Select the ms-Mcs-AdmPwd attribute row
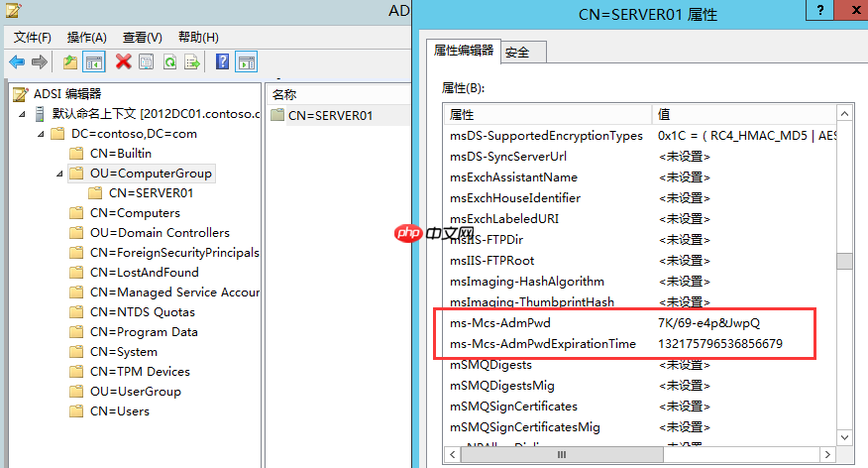This screenshot has width=868, height=468. tap(640, 323)
